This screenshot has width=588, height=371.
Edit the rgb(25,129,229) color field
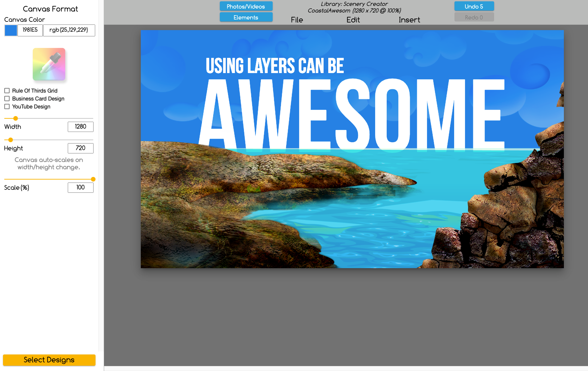pos(69,30)
